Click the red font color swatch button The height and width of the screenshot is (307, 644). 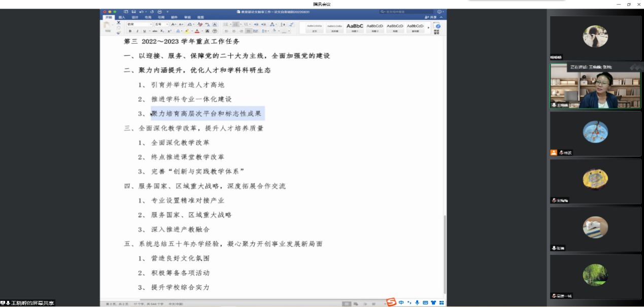tap(197, 31)
